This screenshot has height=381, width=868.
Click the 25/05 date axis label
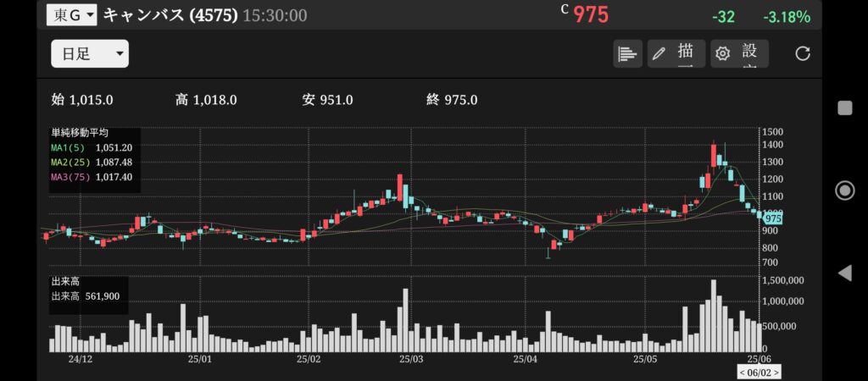(645, 360)
